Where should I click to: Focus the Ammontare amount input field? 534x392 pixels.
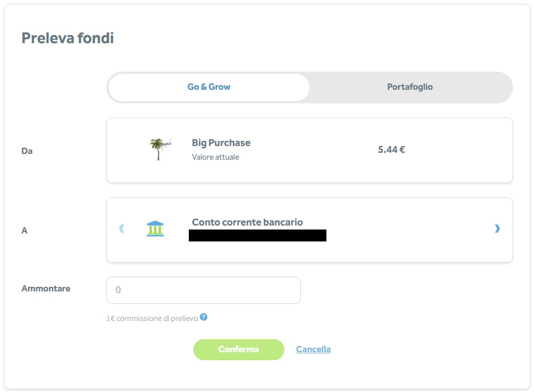click(203, 290)
